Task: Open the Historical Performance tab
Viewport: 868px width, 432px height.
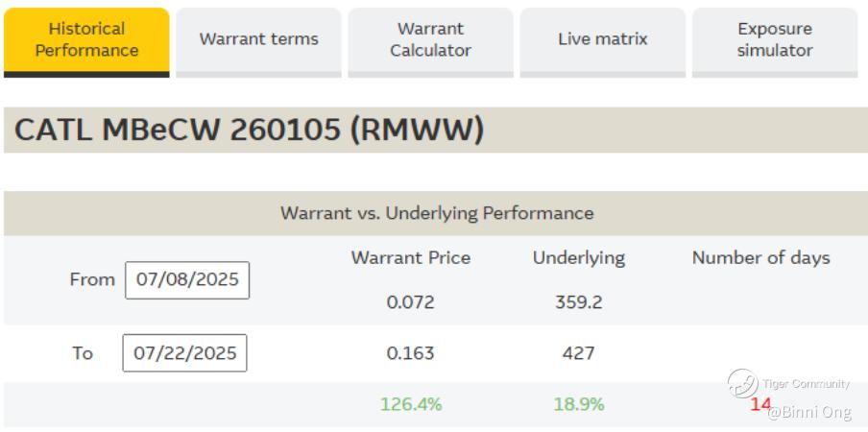Action: [x=86, y=39]
